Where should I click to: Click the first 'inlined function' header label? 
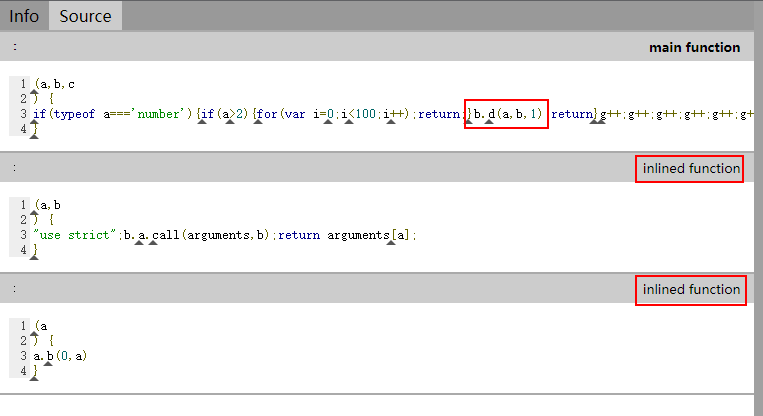(x=691, y=168)
